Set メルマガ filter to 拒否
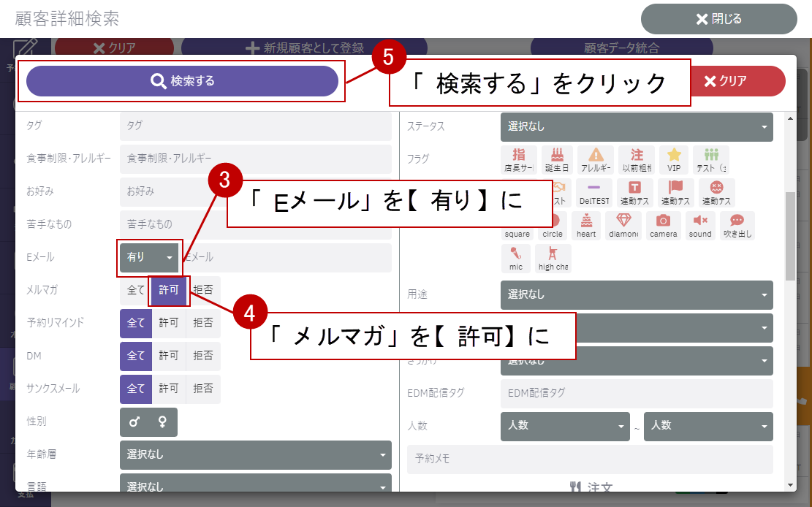 pyautogui.click(x=202, y=290)
